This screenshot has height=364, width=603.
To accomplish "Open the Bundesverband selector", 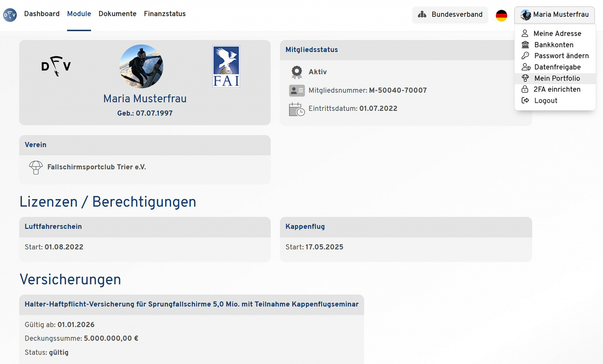I will coord(450,15).
